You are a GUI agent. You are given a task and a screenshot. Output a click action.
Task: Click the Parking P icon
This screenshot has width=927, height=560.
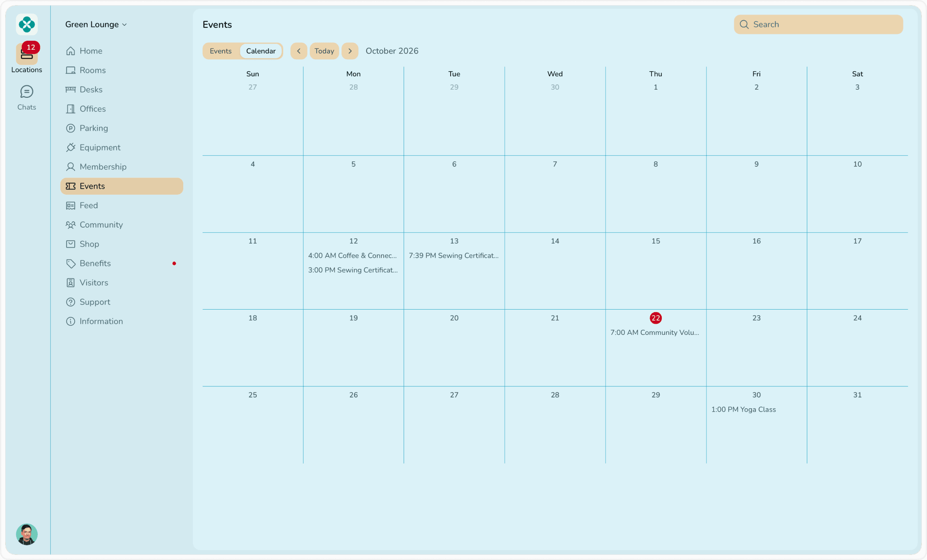[x=70, y=128]
